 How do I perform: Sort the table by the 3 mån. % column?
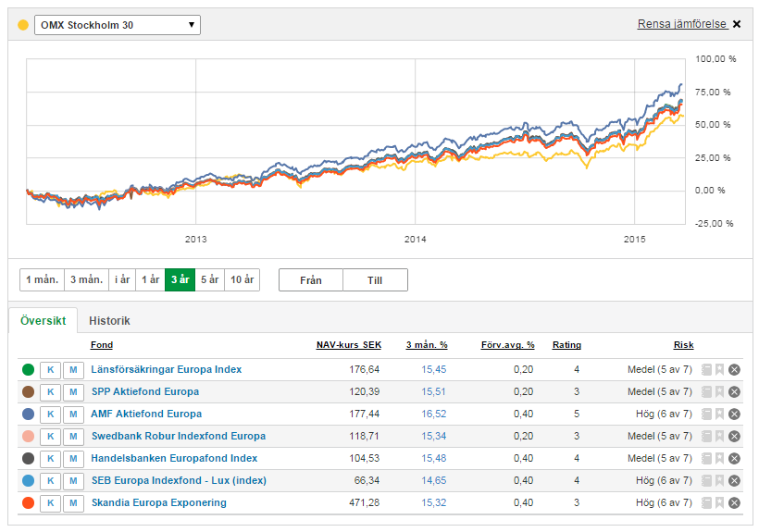tap(427, 345)
